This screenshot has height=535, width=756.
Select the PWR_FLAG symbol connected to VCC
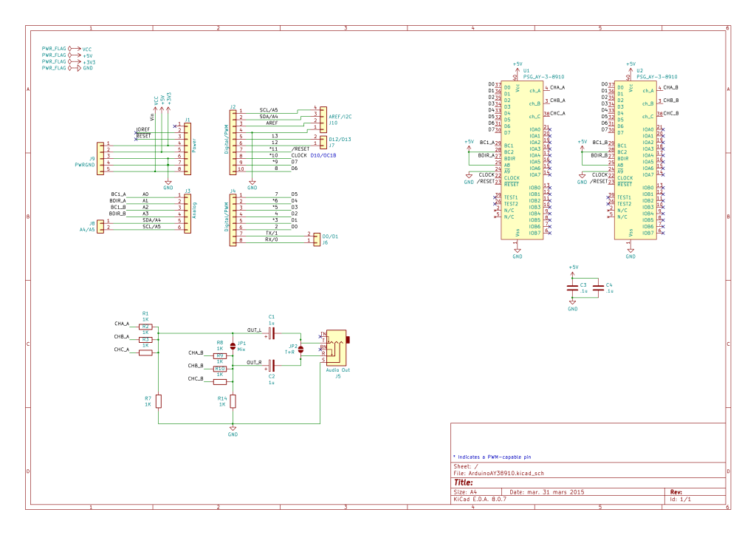[x=55, y=49]
